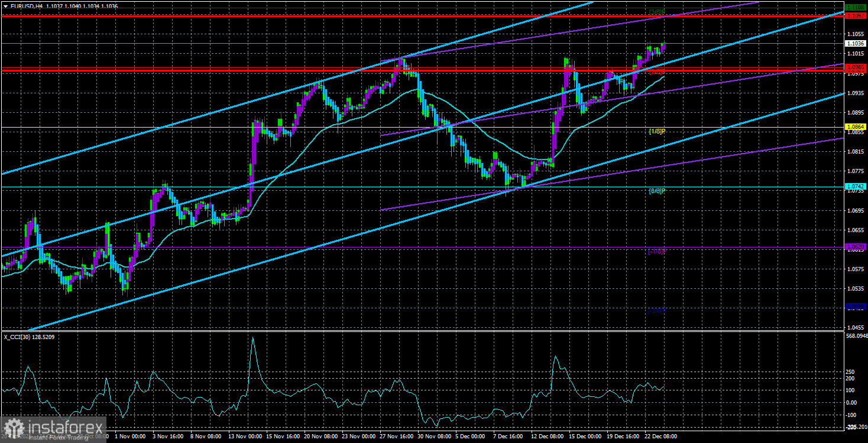
Task: Click the chart menu triangle beside EURUSD,H4
Action: point(5,5)
